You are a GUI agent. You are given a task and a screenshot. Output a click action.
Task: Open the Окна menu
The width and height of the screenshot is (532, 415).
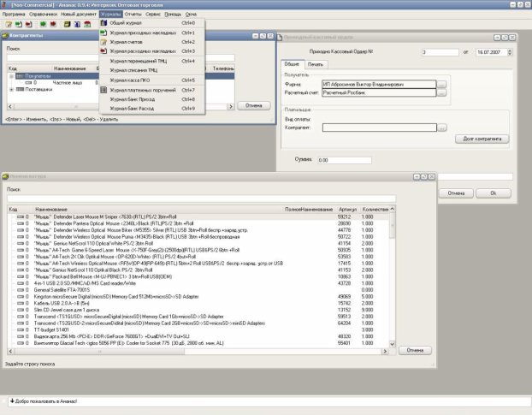(191, 15)
